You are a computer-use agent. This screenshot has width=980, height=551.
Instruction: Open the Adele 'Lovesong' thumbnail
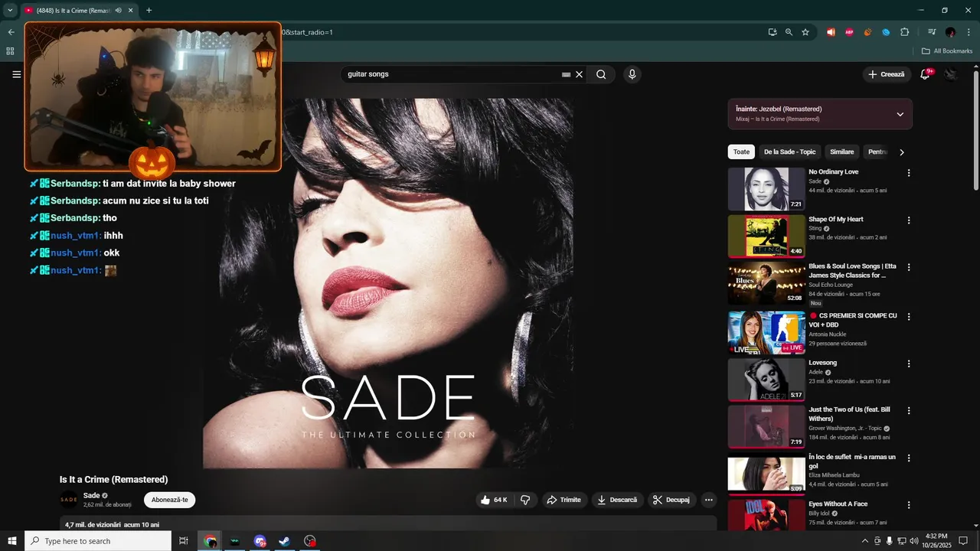point(766,380)
